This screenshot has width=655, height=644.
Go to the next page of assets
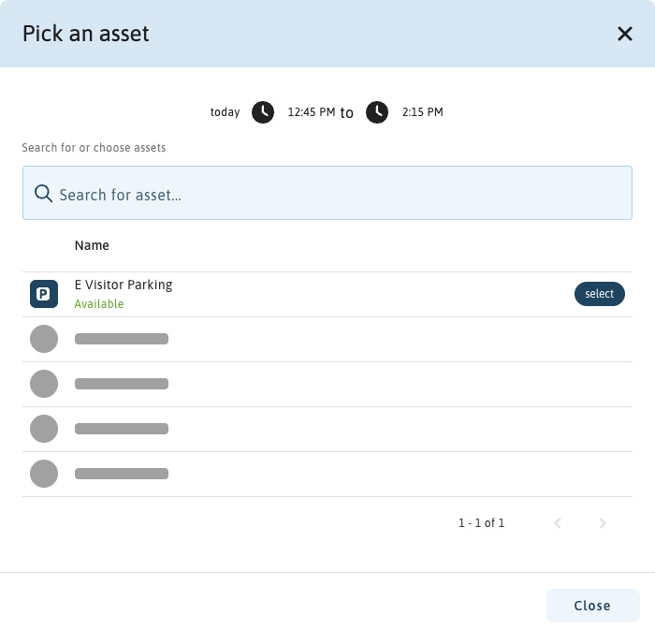603,523
